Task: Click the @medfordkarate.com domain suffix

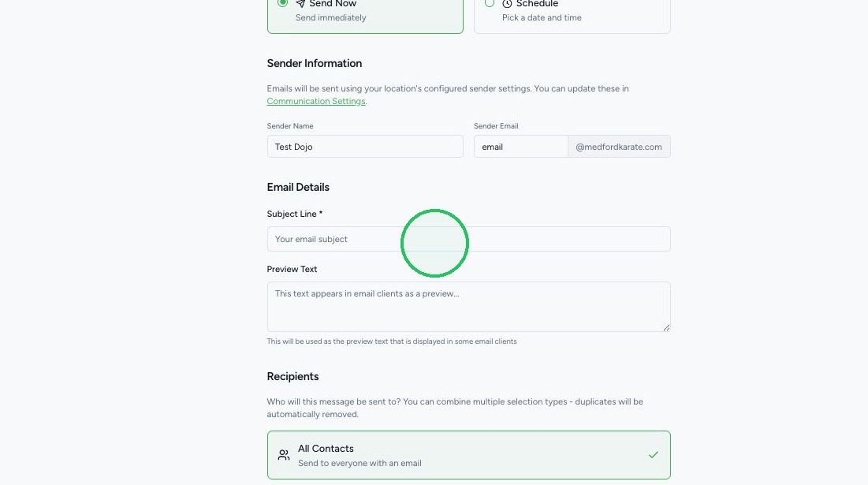Action: [x=619, y=147]
